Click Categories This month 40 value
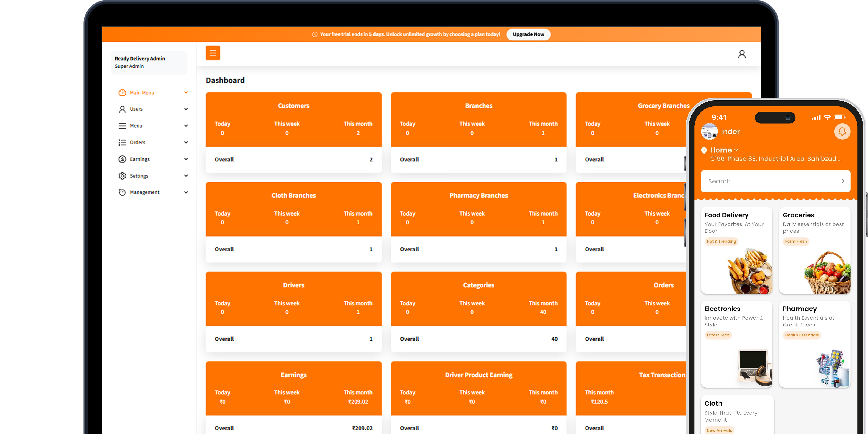Screen dimensions: 868x434 [543, 312]
